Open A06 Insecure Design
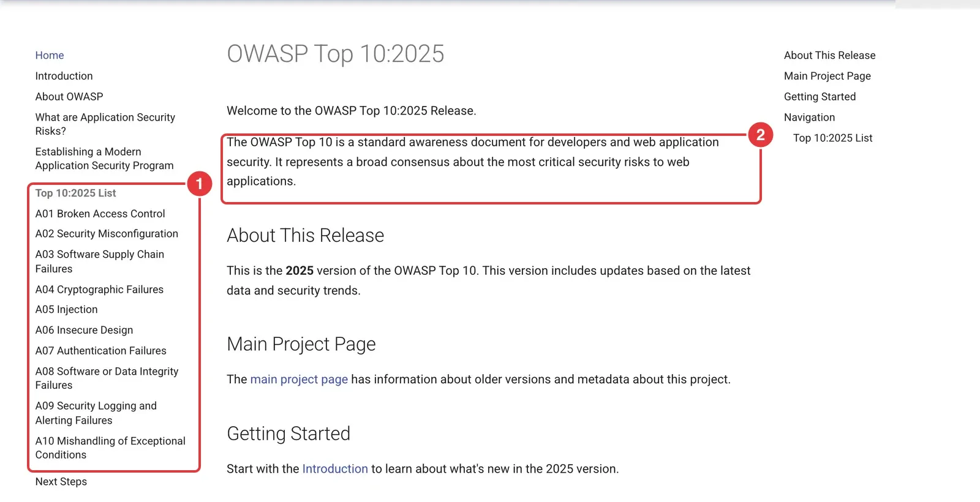This screenshot has height=502, width=980. coord(84,330)
